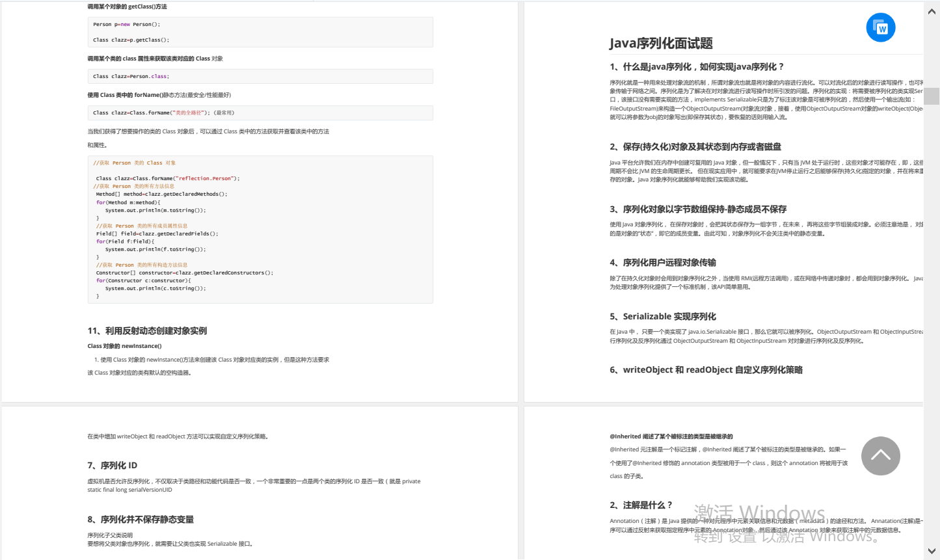Click code line "System.out.println(c.toString());"
940x560 pixels.
pos(155,288)
